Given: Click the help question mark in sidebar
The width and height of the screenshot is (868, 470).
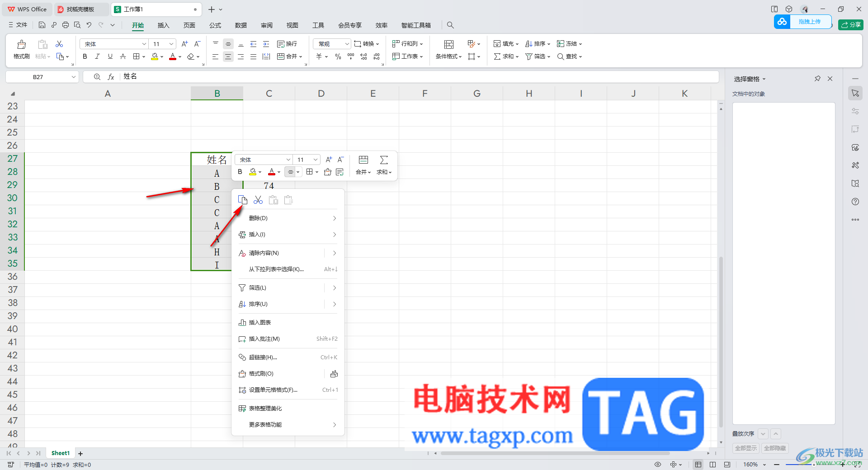Looking at the screenshot, I should [855, 202].
